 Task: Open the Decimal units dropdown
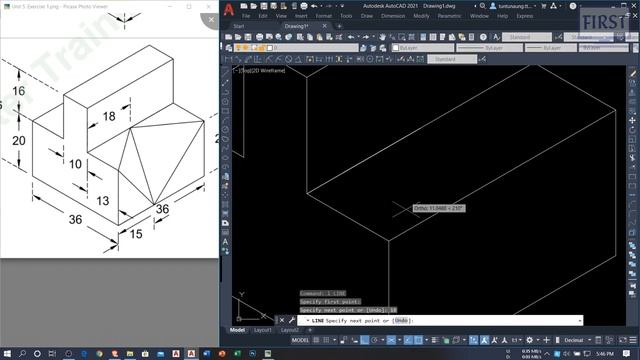click(576, 340)
